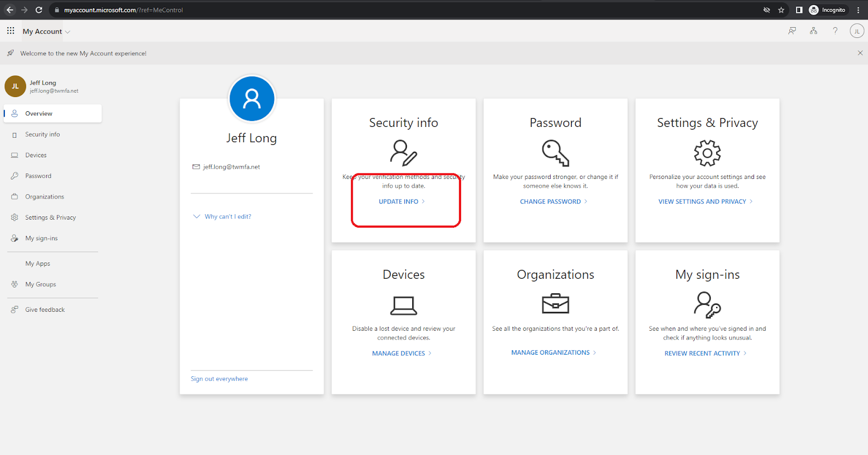Open Settings & Privacy in the sidebar
This screenshot has width=868, height=455.
53,217
